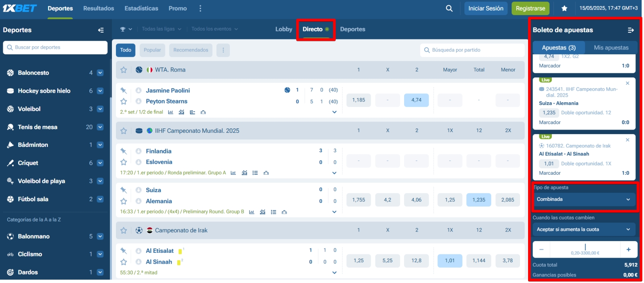Viewport: 644px width, 283px height.
Task: Favorite the Paolini vs Stearns match
Action: pyautogui.click(x=124, y=101)
